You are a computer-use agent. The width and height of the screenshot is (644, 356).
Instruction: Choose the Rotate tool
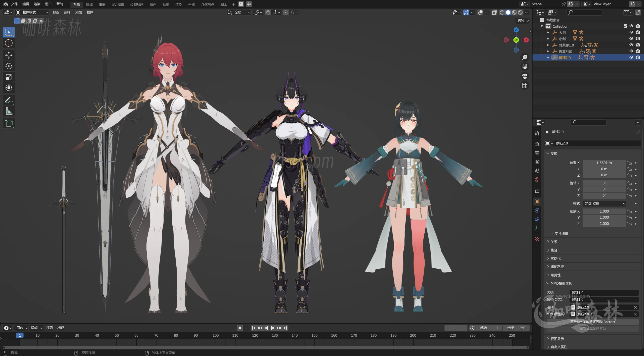point(9,66)
